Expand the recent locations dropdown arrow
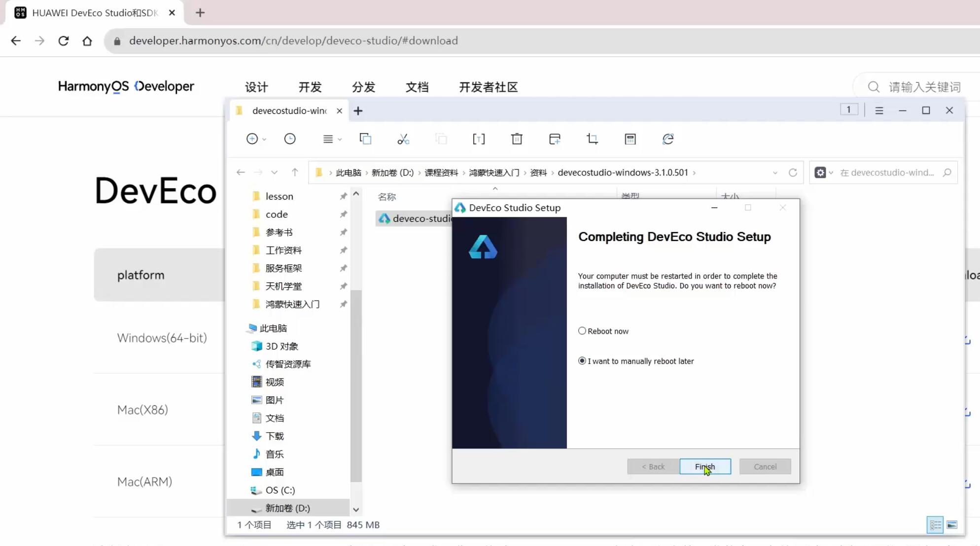The width and height of the screenshot is (980, 546). click(275, 172)
